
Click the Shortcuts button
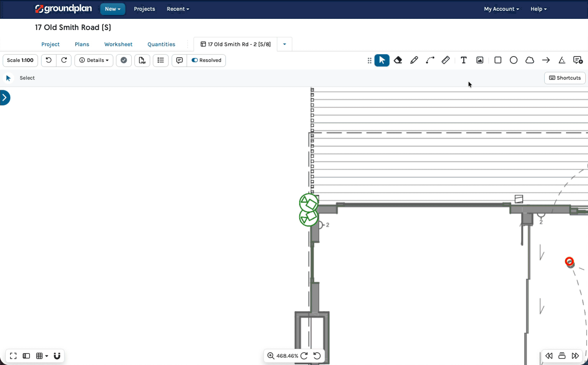[565, 78]
